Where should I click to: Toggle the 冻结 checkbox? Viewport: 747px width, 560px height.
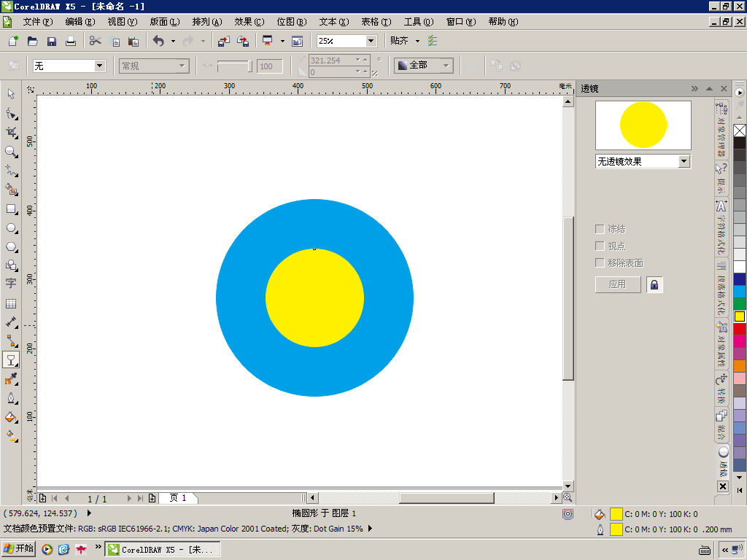[x=600, y=229]
